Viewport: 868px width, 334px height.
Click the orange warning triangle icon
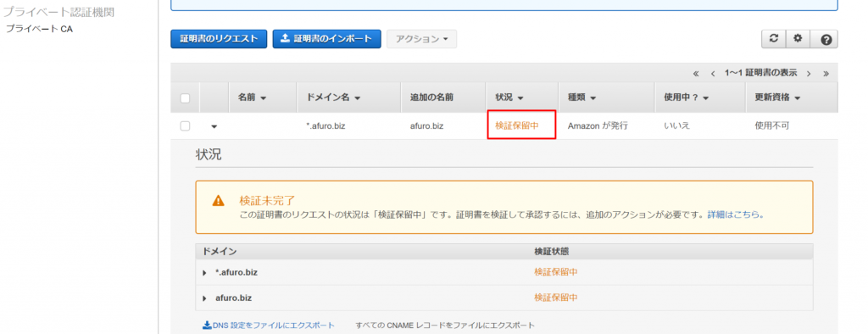click(x=218, y=201)
